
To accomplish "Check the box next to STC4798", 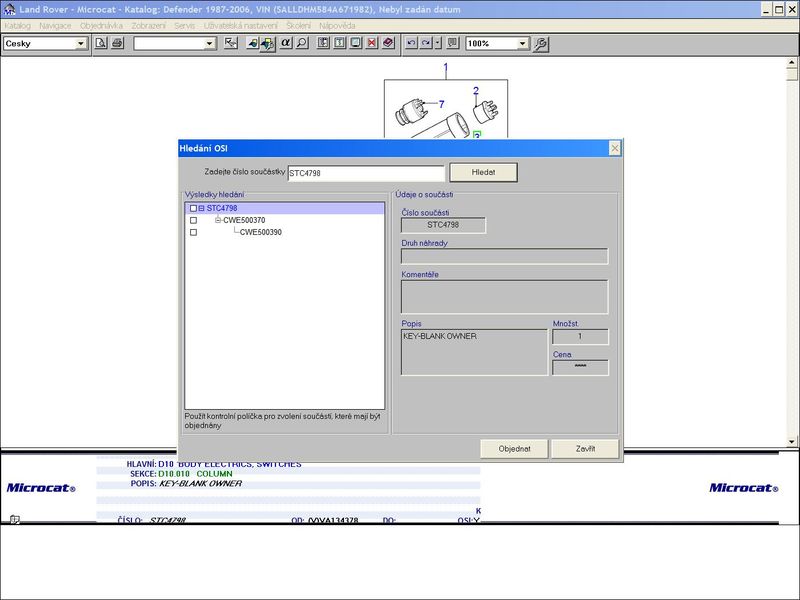I will [x=193, y=208].
